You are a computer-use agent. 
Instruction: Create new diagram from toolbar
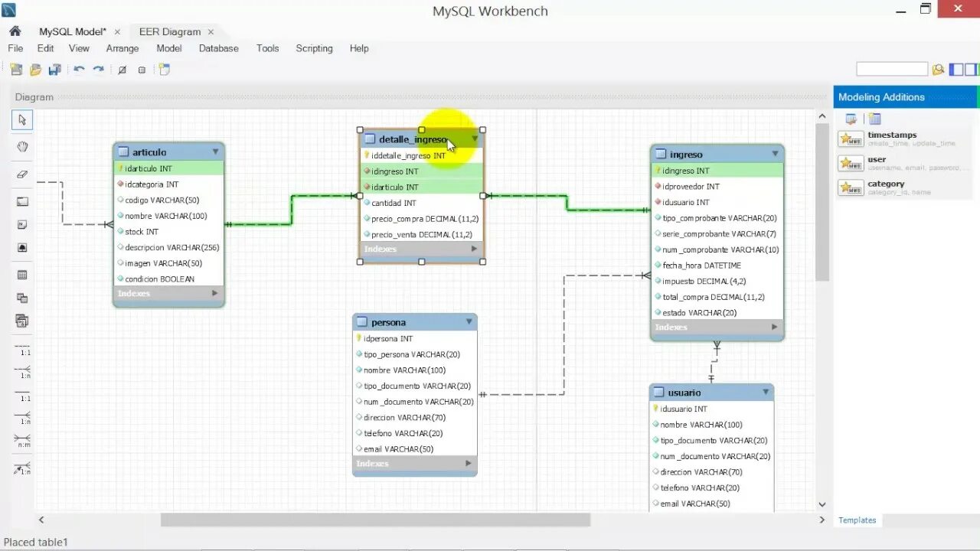tap(164, 70)
